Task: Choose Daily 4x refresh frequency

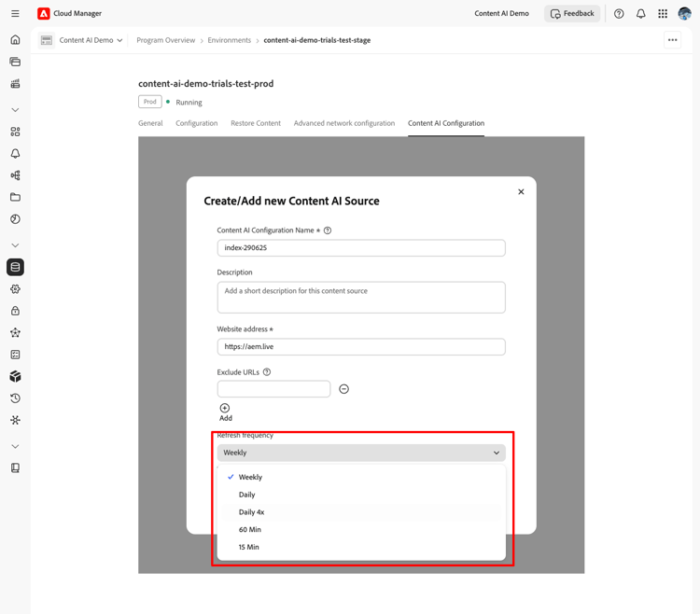Action: (361, 511)
